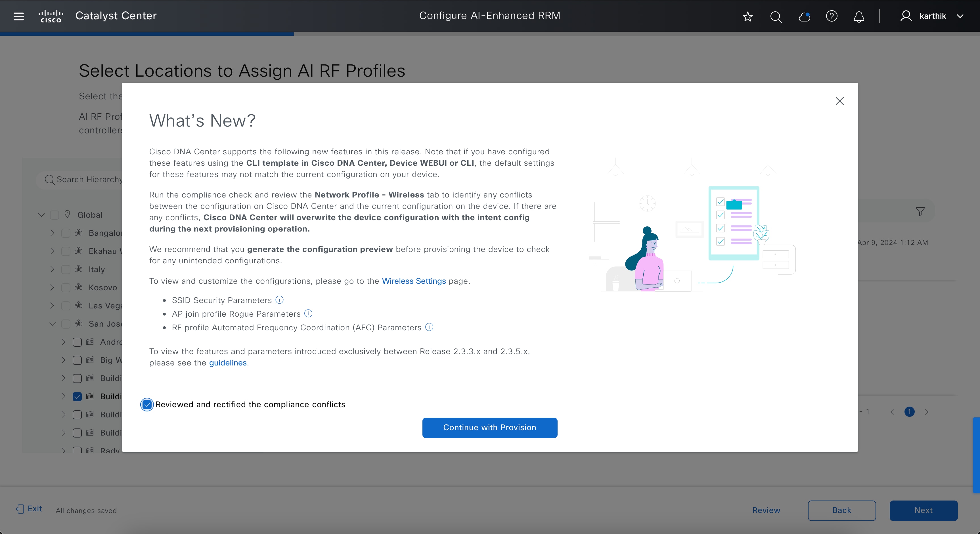Click the cloud status icon
Screen dimensions: 980x534
pos(804,17)
